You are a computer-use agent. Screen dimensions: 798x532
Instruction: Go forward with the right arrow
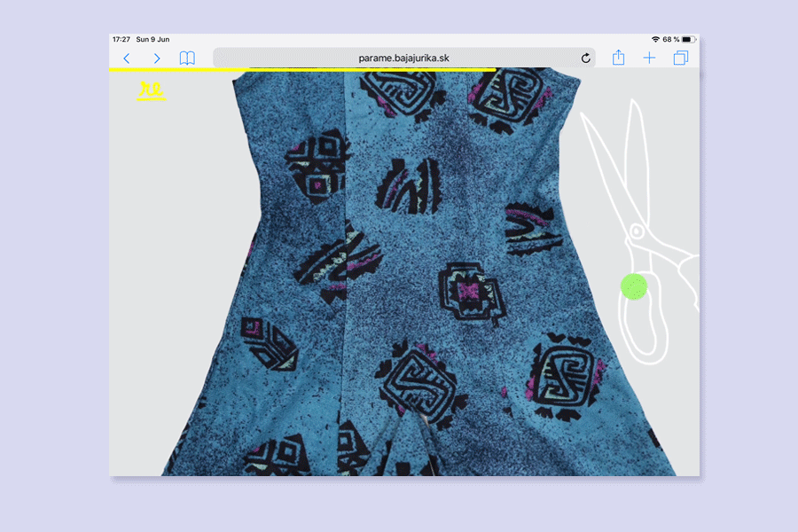[x=157, y=59]
